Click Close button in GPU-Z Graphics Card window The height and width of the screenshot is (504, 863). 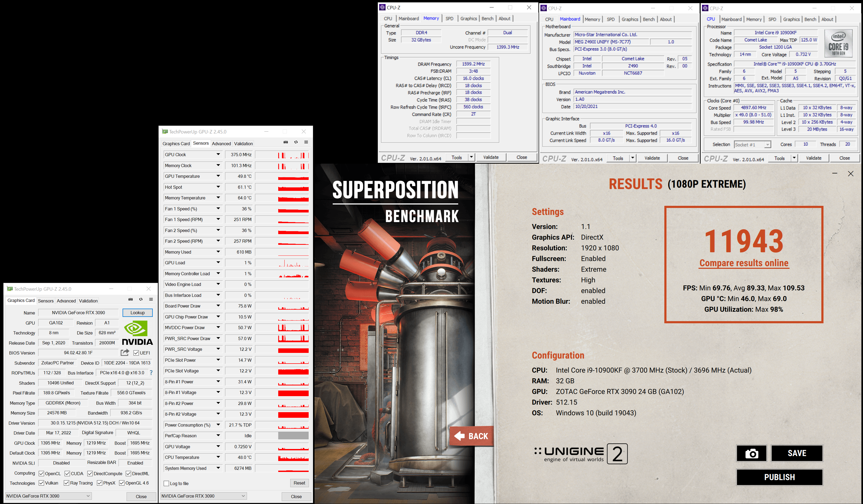point(141,496)
